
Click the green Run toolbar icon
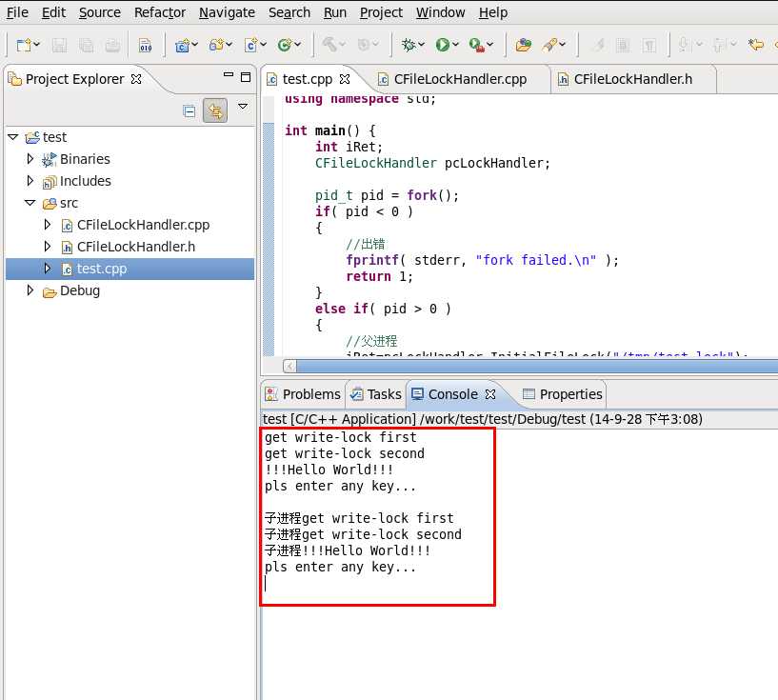[442, 45]
